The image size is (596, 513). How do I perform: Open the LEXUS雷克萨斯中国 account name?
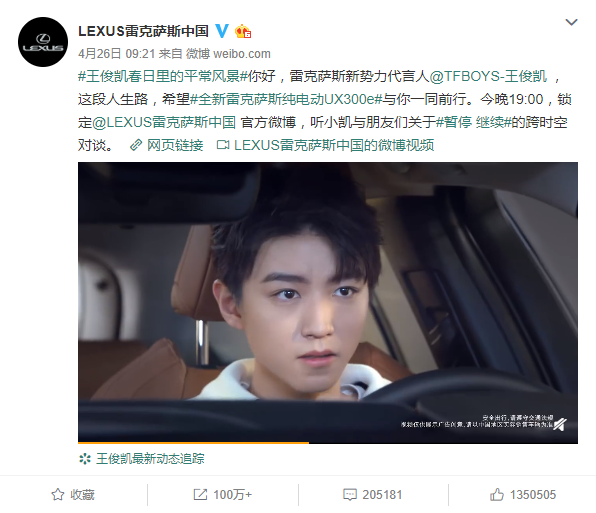[x=143, y=31]
